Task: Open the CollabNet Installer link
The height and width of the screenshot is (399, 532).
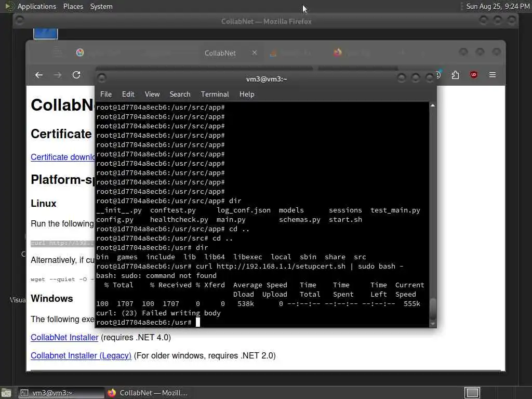Action: tap(64, 338)
